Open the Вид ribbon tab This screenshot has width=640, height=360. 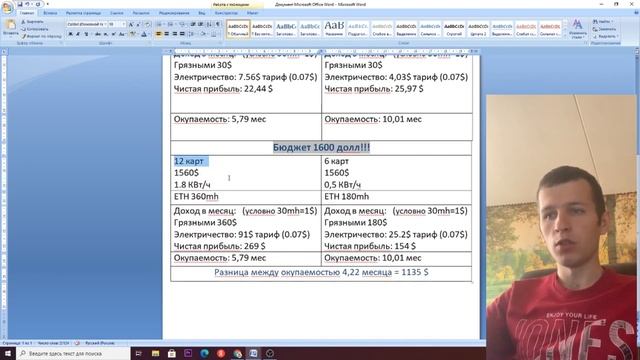pos(202,13)
